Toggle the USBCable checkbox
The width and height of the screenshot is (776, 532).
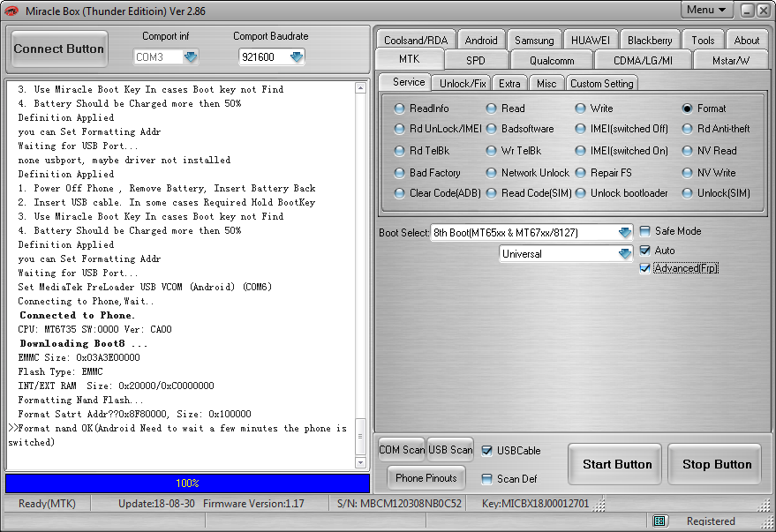pyautogui.click(x=487, y=451)
